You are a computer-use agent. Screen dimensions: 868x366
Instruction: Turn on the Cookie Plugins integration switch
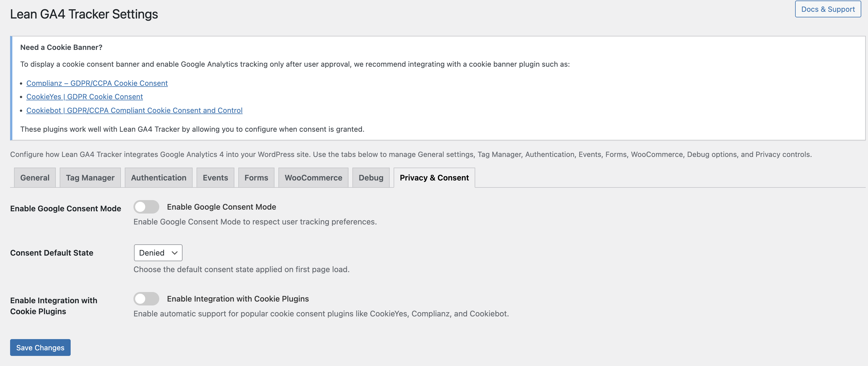tap(146, 299)
